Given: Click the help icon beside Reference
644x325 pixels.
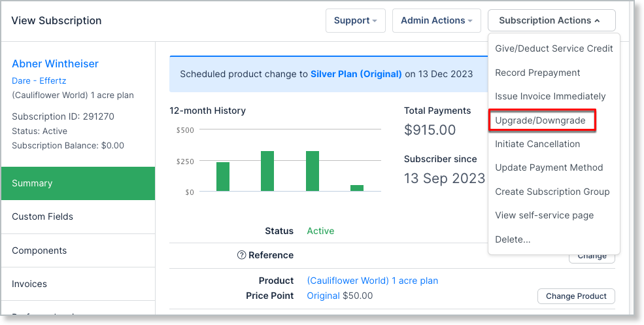Looking at the screenshot, I should [x=241, y=255].
